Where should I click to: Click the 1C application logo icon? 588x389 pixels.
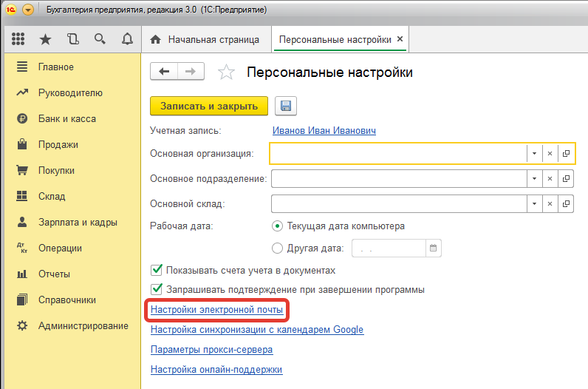pos(11,10)
